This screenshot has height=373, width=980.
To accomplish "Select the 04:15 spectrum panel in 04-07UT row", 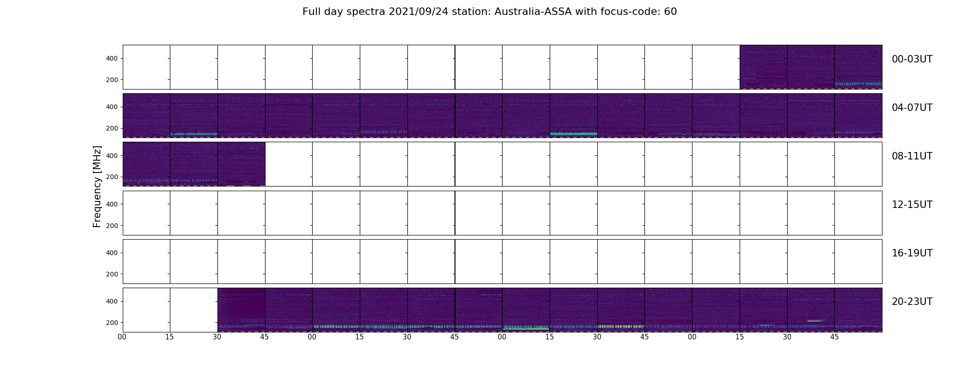I will point(194,116).
